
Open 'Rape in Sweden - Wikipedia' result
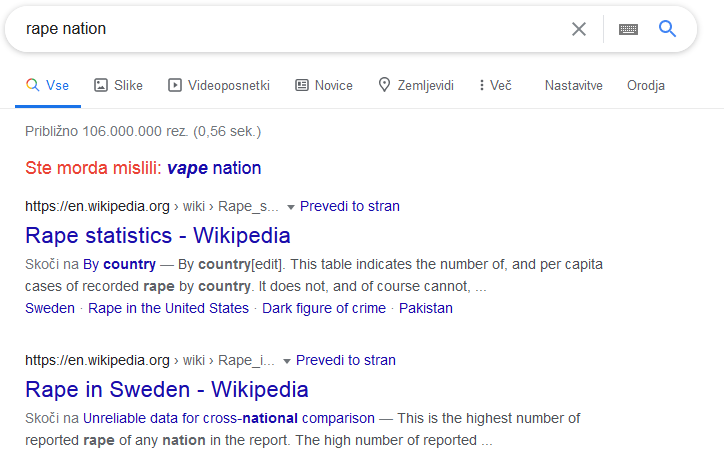click(x=167, y=389)
